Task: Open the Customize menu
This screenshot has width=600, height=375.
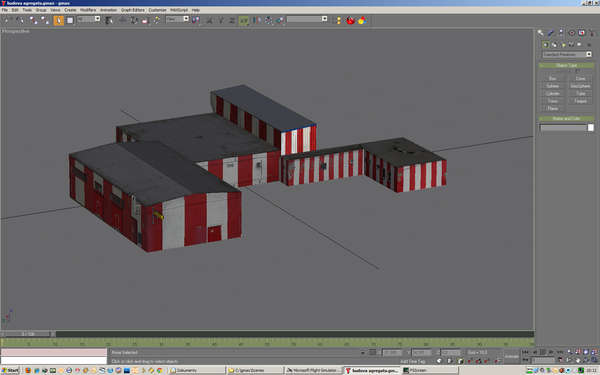Action: coord(157,10)
